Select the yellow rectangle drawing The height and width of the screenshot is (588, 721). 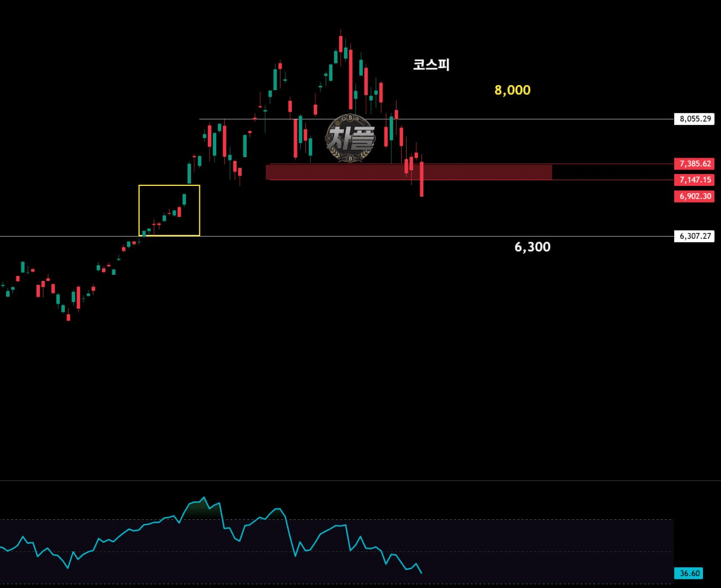(169, 210)
